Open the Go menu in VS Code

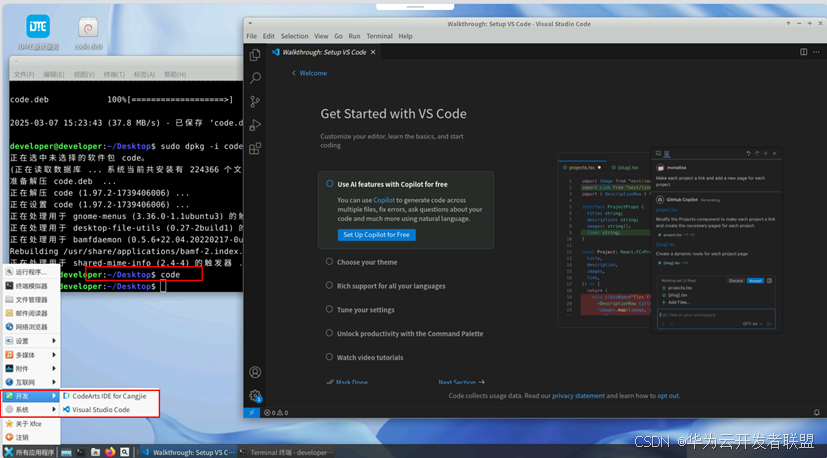(x=338, y=36)
